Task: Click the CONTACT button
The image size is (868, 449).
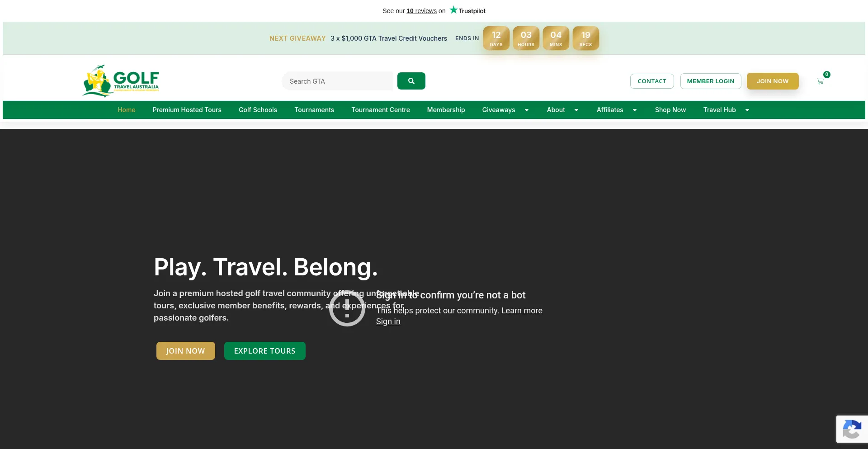Action: 652,81
